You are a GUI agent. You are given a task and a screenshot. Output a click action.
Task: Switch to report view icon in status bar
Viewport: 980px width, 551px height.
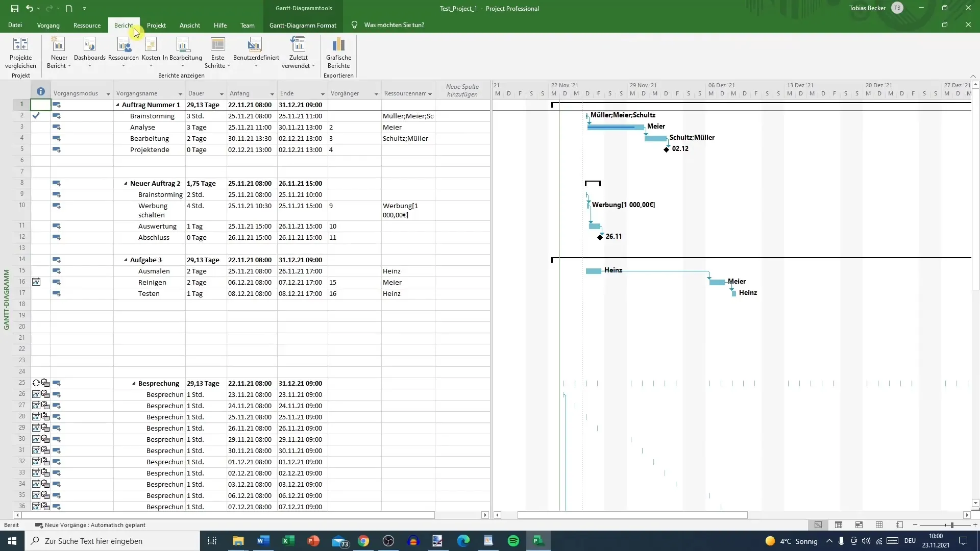(x=899, y=525)
